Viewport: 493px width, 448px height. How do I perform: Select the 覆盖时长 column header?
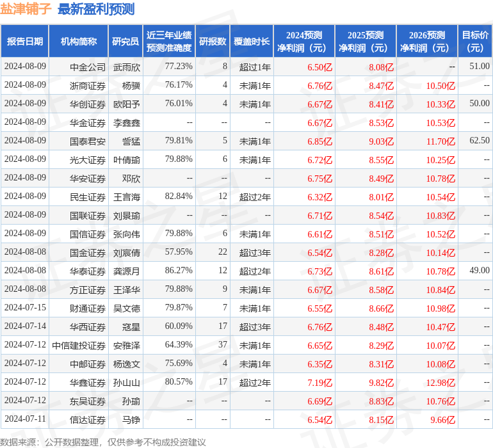click(252, 41)
